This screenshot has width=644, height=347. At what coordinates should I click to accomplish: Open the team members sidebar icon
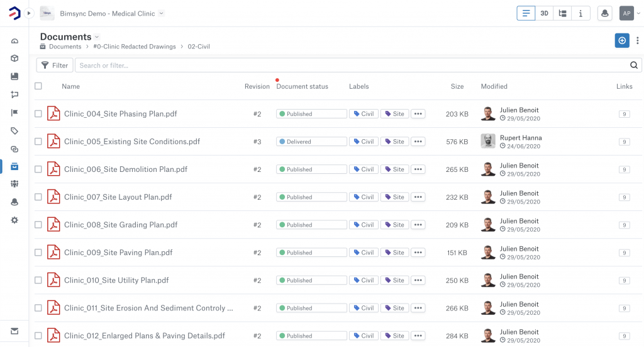(14, 184)
